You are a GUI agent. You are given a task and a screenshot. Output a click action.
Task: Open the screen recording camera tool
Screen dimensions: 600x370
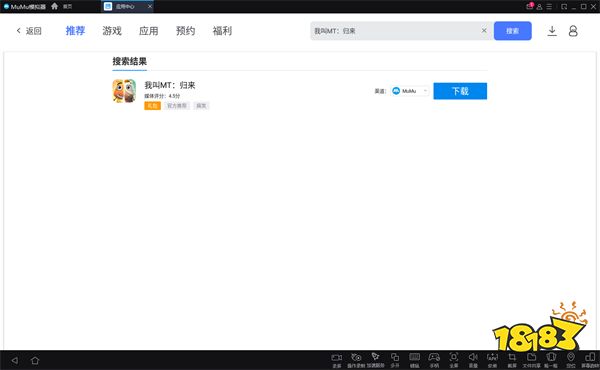tap(337, 360)
